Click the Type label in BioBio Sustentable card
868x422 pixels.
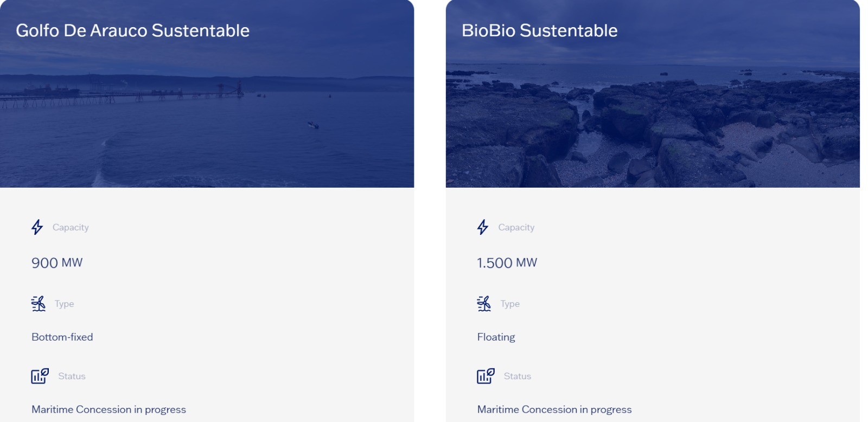pyautogui.click(x=510, y=304)
